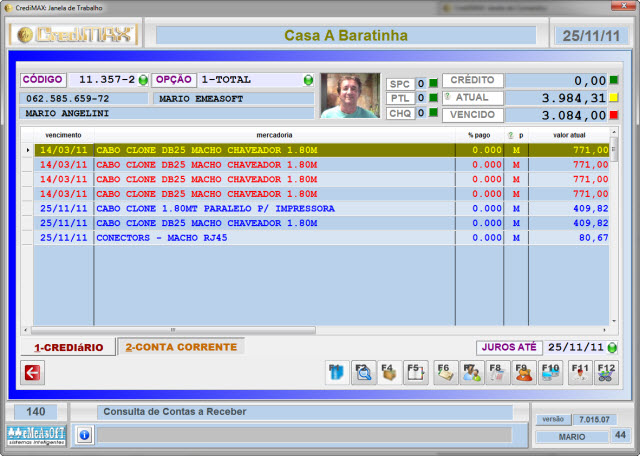
Task: Switch to the 2-CONTA CORRENTE tab
Action: click(181, 347)
